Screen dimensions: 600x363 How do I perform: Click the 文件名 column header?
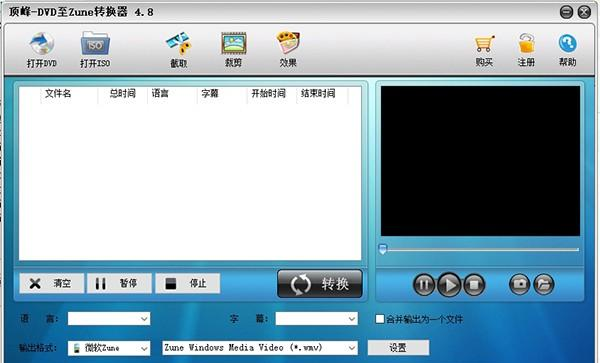58,94
